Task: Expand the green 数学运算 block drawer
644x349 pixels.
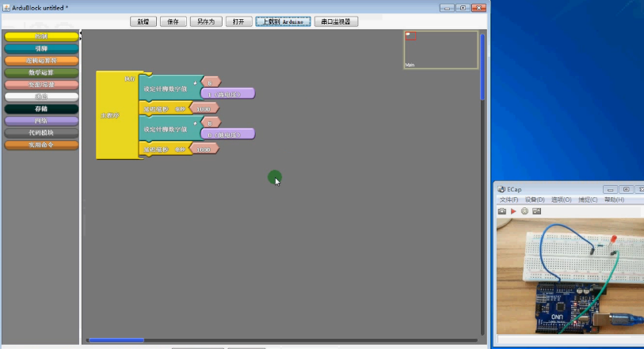Action: click(x=41, y=73)
